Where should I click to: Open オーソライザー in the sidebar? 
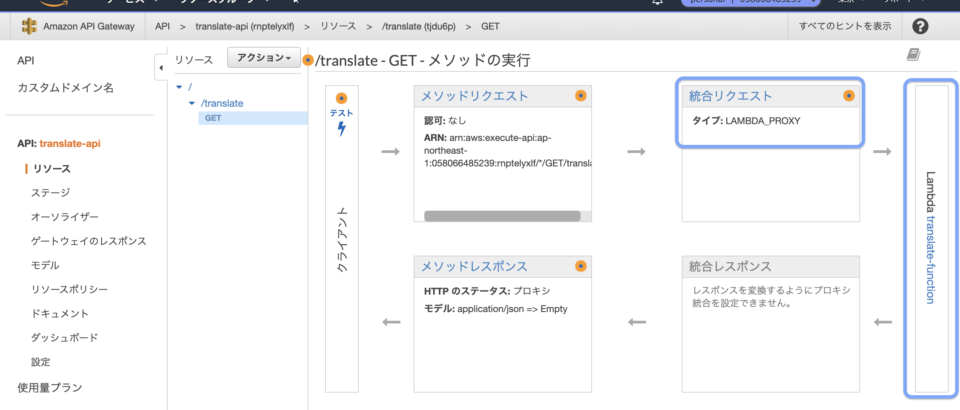65,217
